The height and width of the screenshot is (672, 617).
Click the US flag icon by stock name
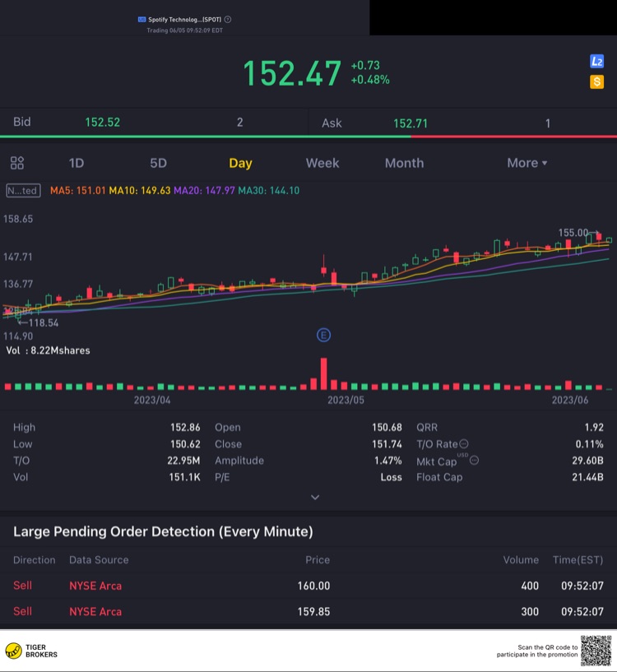pyautogui.click(x=142, y=19)
